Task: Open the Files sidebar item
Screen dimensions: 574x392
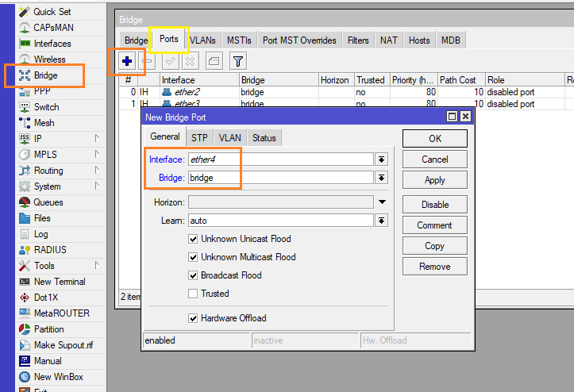Action: [x=42, y=218]
